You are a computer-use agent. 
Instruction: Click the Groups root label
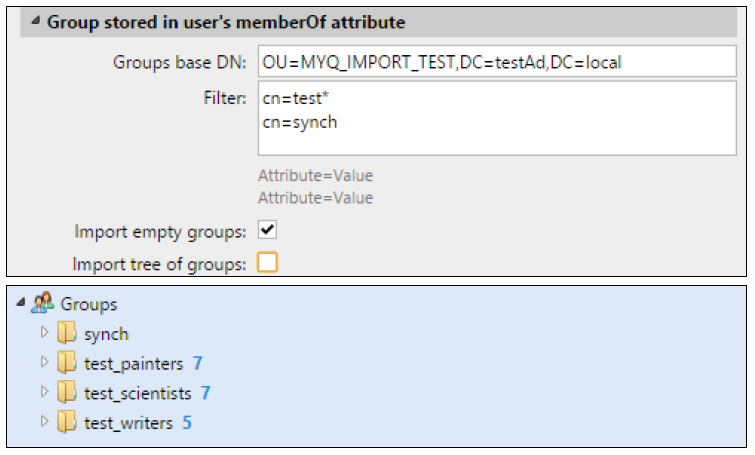[x=89, y=304]
